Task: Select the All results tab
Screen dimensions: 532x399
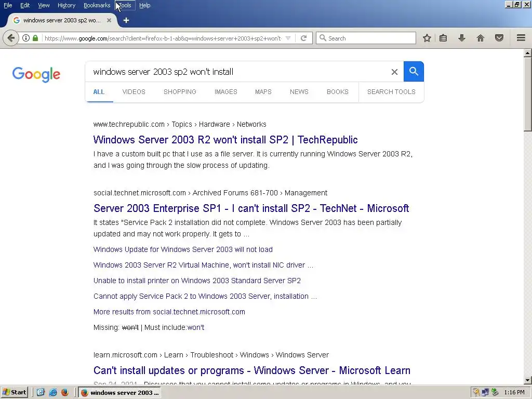Action: [99, 92]
